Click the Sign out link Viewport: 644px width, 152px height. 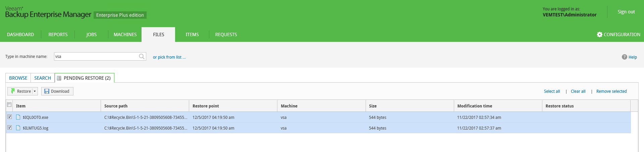coord(626,12)
